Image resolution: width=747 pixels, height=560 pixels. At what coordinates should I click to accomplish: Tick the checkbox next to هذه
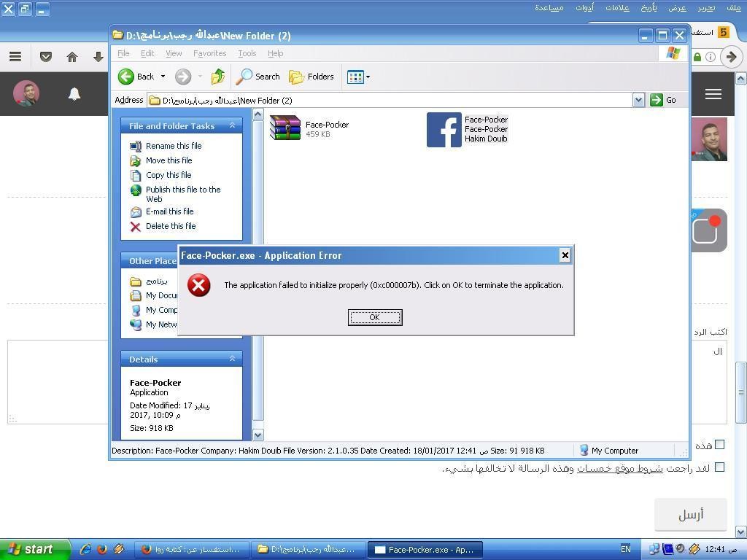point(719,444)
